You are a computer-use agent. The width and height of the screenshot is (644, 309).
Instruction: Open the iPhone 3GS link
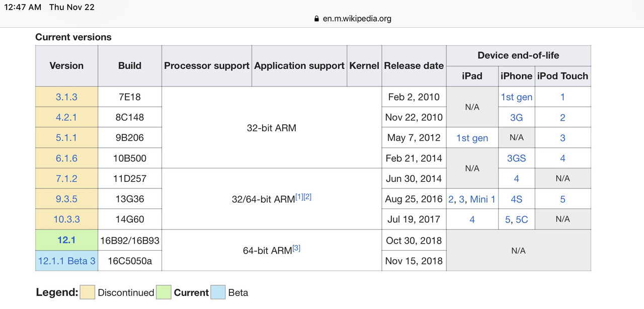[x=516, y=158]
